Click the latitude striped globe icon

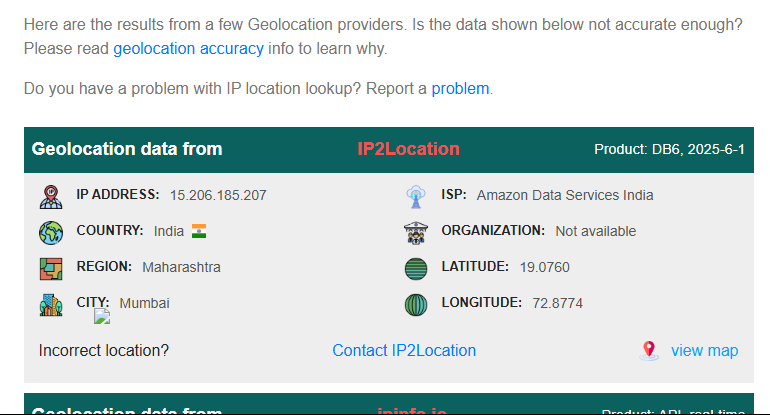416,269
